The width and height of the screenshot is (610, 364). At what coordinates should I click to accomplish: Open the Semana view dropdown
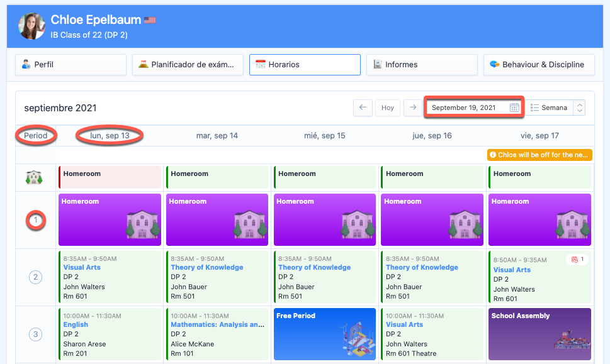click(x=550, y=108)
